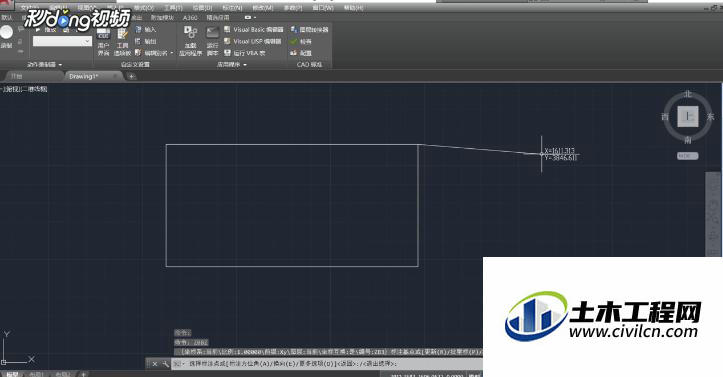The image size is (723, 377).
Task: Open the WCS dropdown below the ViewCube
Action: tap(687, 156)
